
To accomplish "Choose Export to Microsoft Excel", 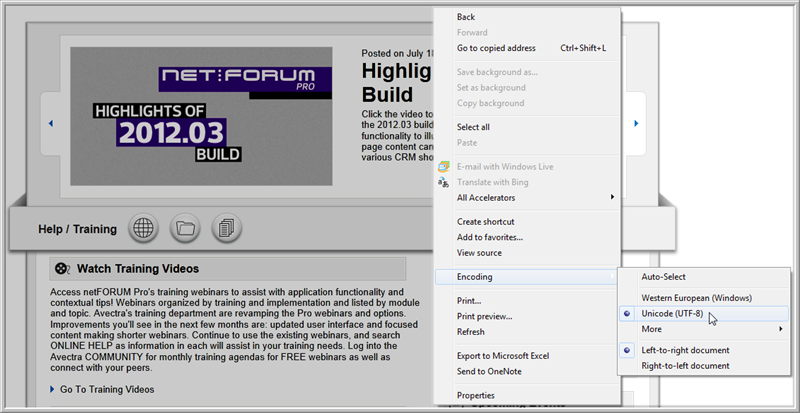I will tap(527, 356).
